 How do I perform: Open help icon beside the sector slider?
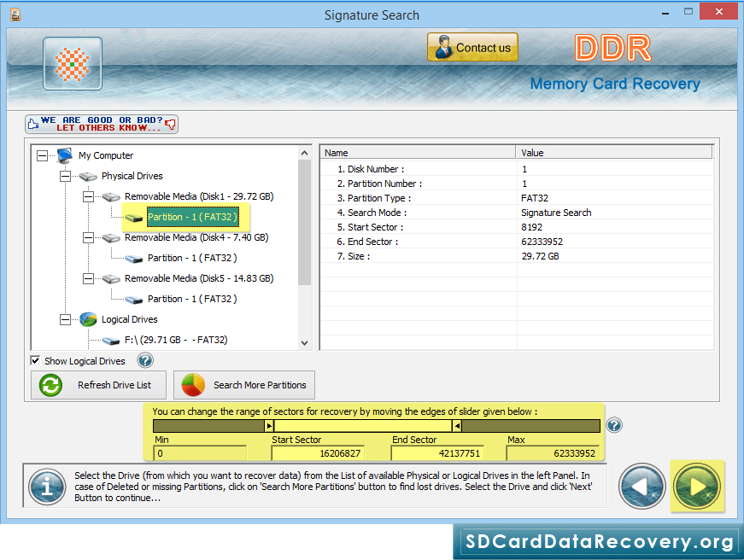click(614, 425)
